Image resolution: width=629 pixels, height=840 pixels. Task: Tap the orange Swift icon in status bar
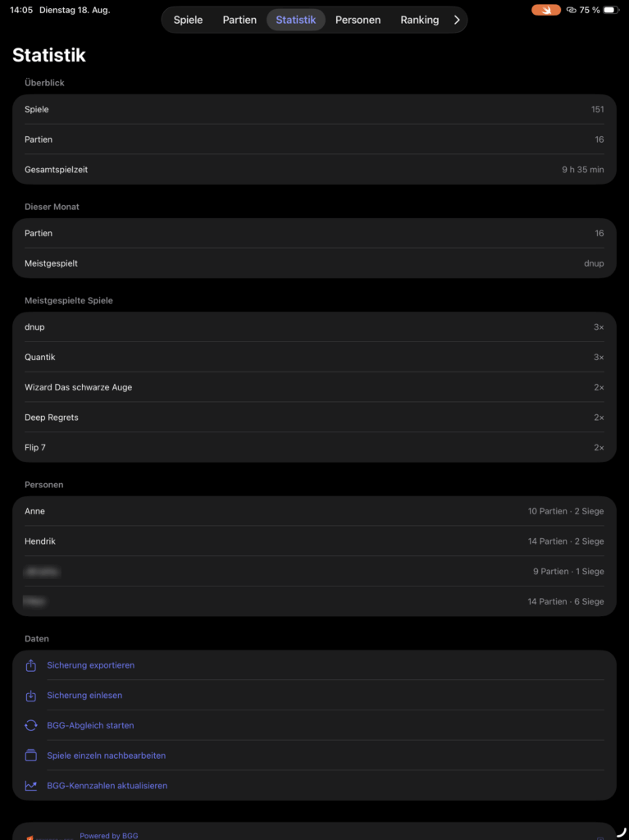click(x=546, y=10)
